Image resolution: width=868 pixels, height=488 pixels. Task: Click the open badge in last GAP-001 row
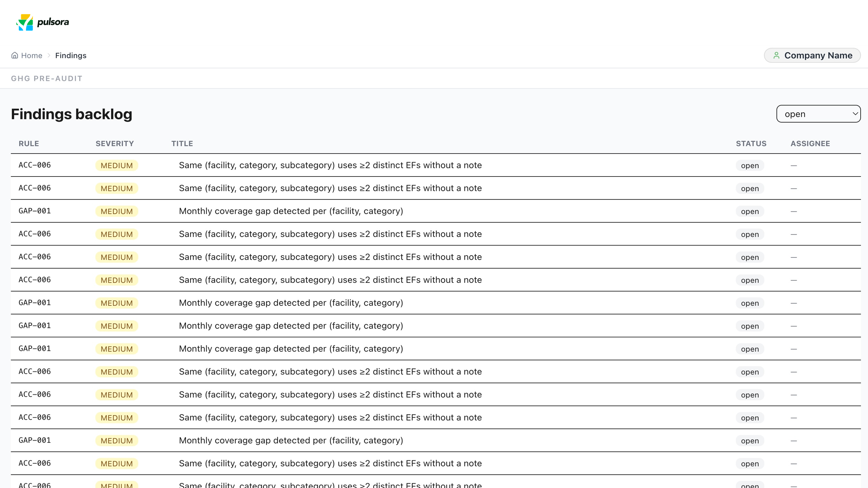750,441
